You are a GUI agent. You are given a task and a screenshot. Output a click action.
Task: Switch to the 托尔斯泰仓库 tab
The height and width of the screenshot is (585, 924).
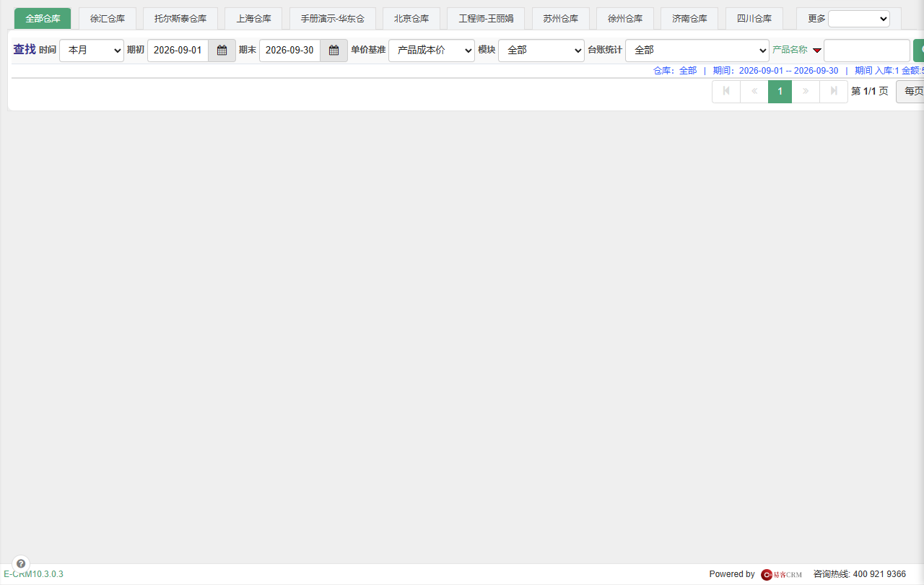click(180, 19)
